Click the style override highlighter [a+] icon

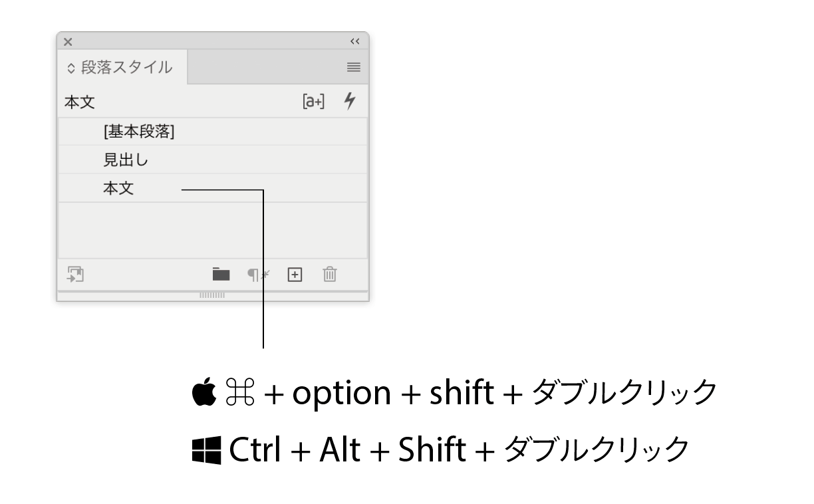(x=314, y=102)
